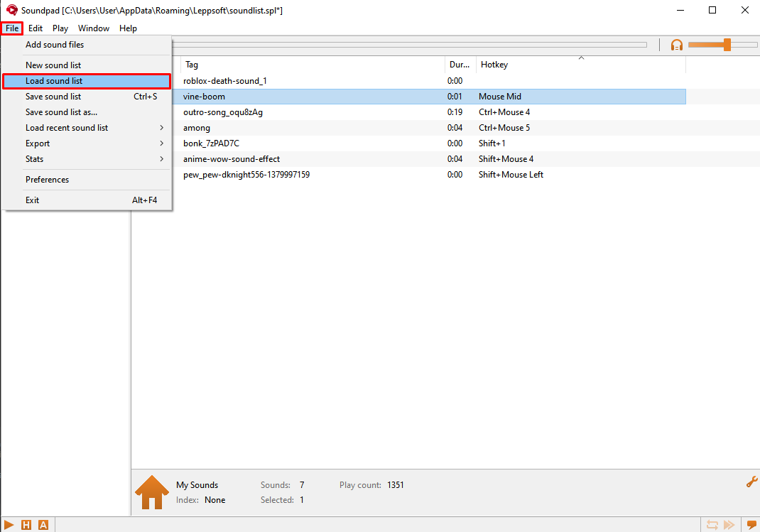This screenshot has width=760, height=532.
Task: Open Preferences from File menu
Action: click(x=87, y=179)
